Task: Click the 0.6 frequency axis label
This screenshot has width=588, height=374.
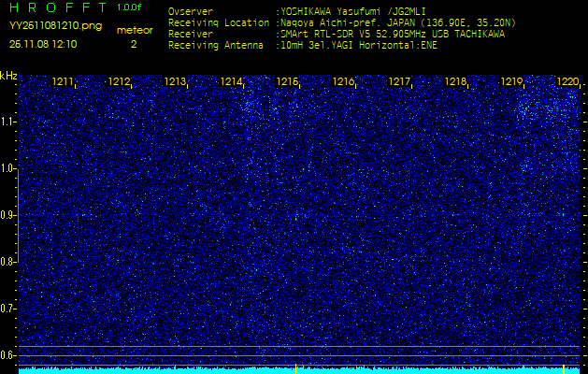Action: [x=7, y=355]
